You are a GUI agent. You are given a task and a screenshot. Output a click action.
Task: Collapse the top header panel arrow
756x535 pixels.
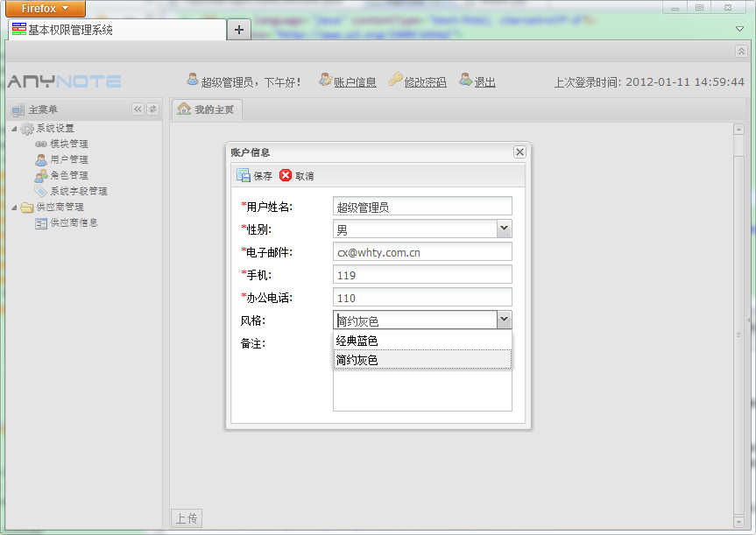tap(741, 51)
